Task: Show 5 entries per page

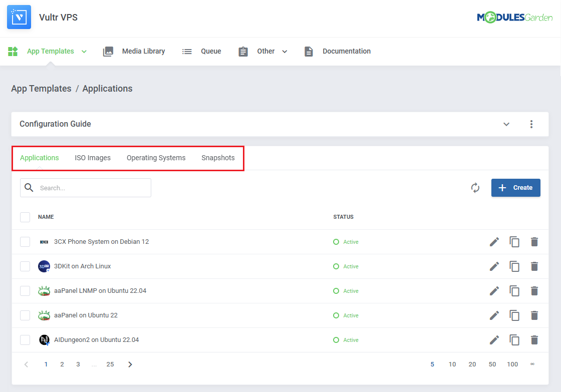Action: click(432, 364)
